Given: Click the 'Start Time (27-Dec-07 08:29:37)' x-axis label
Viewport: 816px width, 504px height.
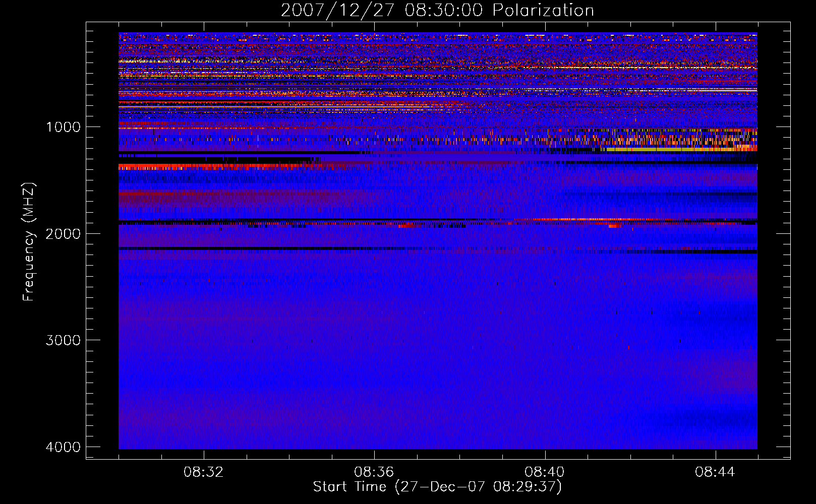Looking at the screenshot, I should (x=437, y=487).
